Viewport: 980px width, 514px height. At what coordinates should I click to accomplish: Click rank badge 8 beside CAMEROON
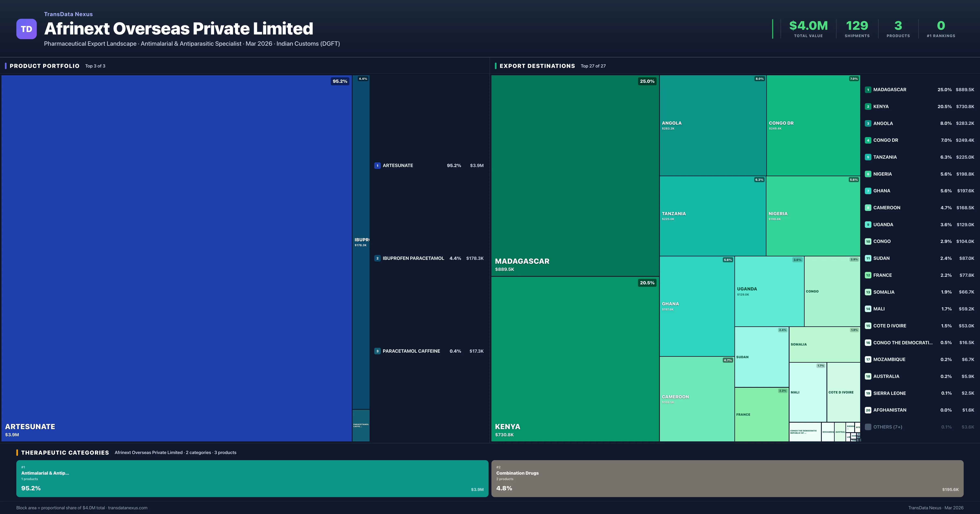pyautogui.click(x=868, y=208)
